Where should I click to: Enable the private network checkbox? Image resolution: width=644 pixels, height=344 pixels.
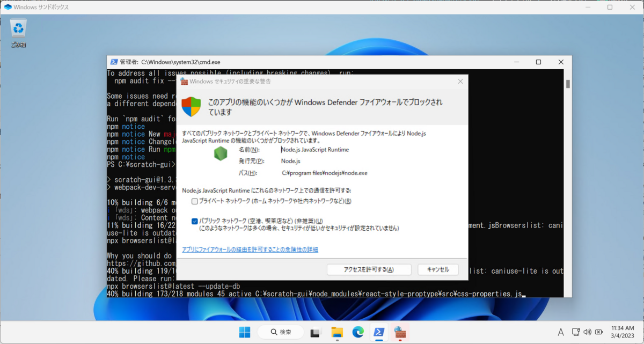[x=195, y=201]
